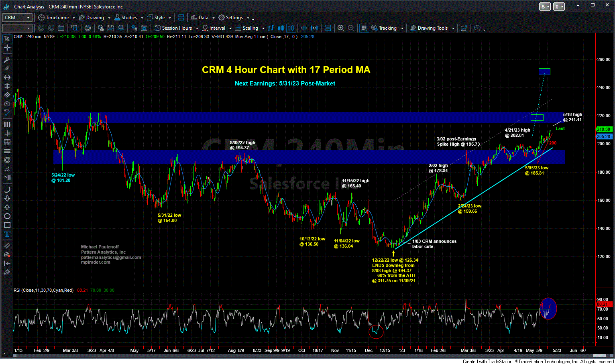Minimize the Chart Analysis window
This screenshot has width=615, height=364.
point(579,5)
